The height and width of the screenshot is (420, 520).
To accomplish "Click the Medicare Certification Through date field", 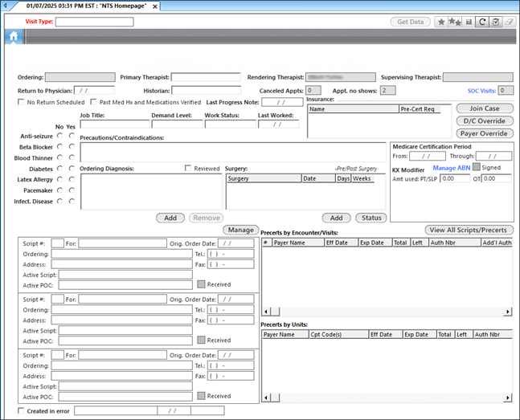I will click(x=493, y=156).
